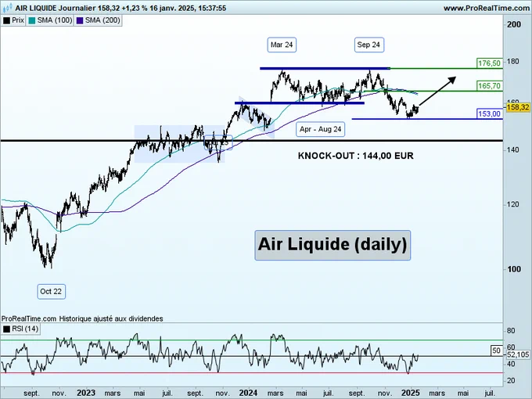The image size is (532, 399).
Task: Click the purple SMA (200) legend swatch
Action: click(80, 20)
